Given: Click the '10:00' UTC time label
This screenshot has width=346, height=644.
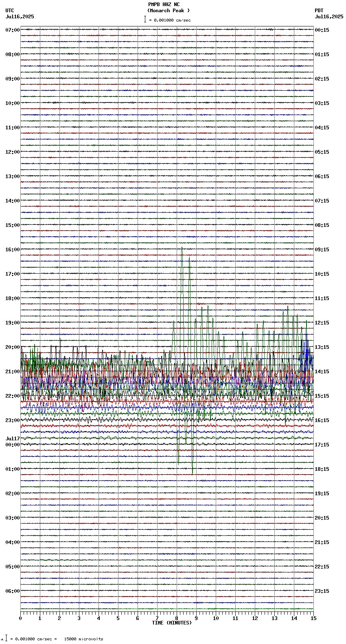Looking at the screenshot, I should point(13,103).
